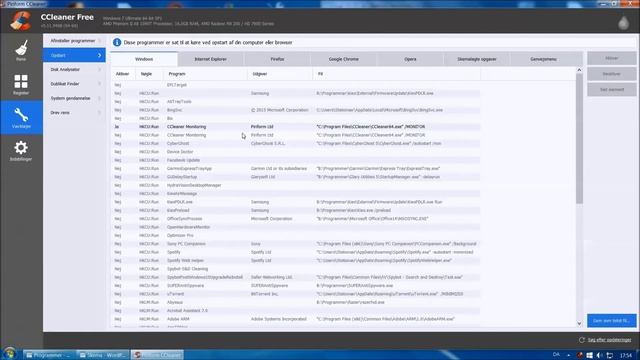Switch to the Internet Explorer tab
640x360 pixels.
pos(211,59)
